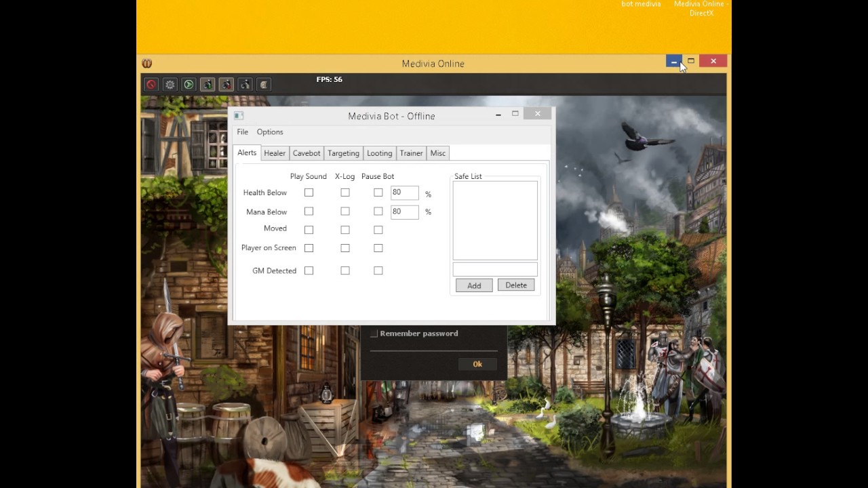
Task: Click the scroll icon in game toolbar
Action: (x=264, y=85)
